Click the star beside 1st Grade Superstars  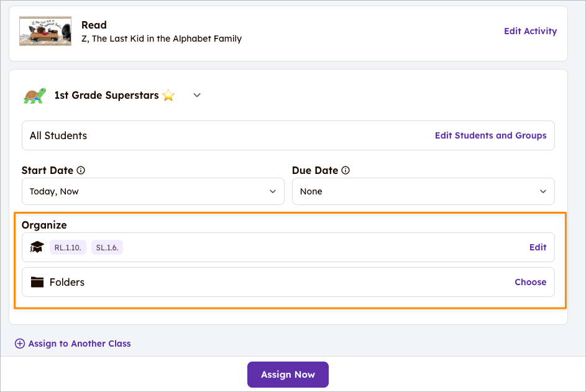pos(168,96)
